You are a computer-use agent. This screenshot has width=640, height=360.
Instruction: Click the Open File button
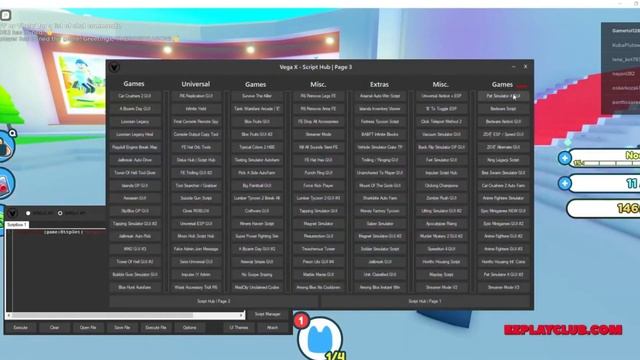click(88, 327)
